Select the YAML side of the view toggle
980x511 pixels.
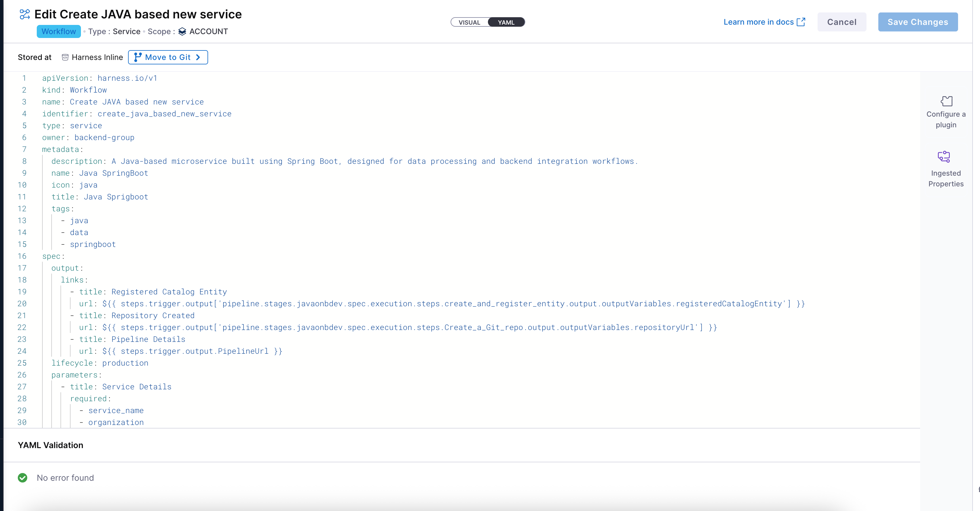pos(506,22)
